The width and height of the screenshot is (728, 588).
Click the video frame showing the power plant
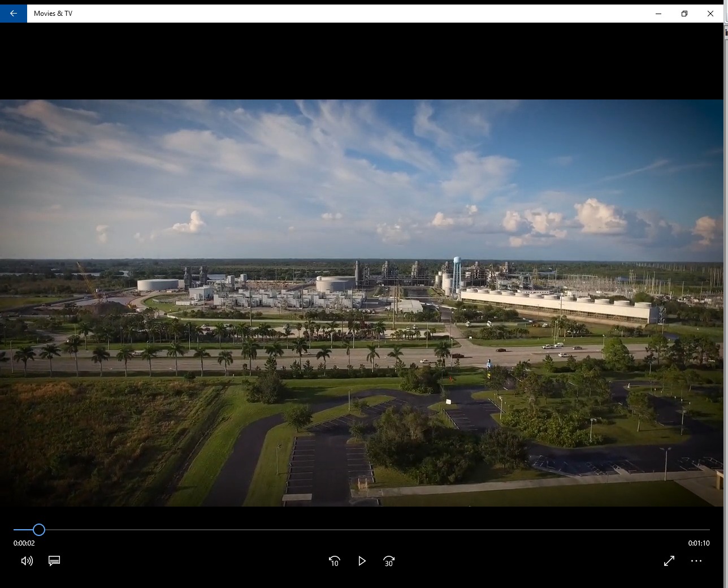362,302
